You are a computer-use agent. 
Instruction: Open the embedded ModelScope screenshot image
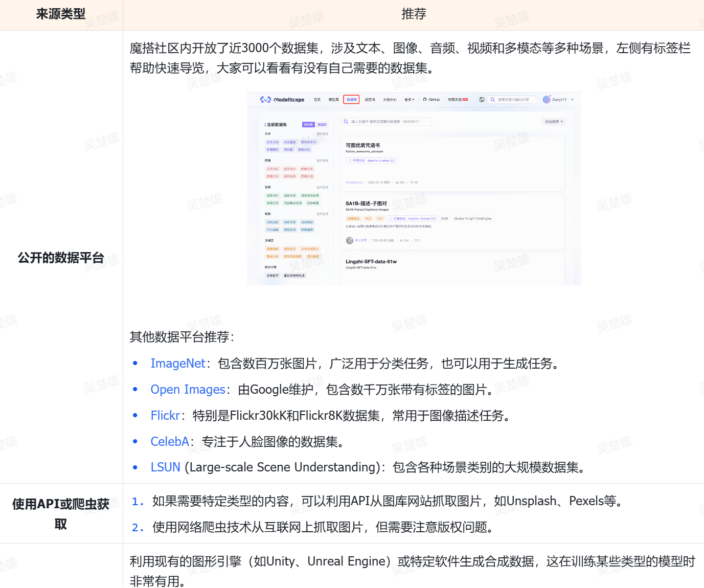click(414, 189)
